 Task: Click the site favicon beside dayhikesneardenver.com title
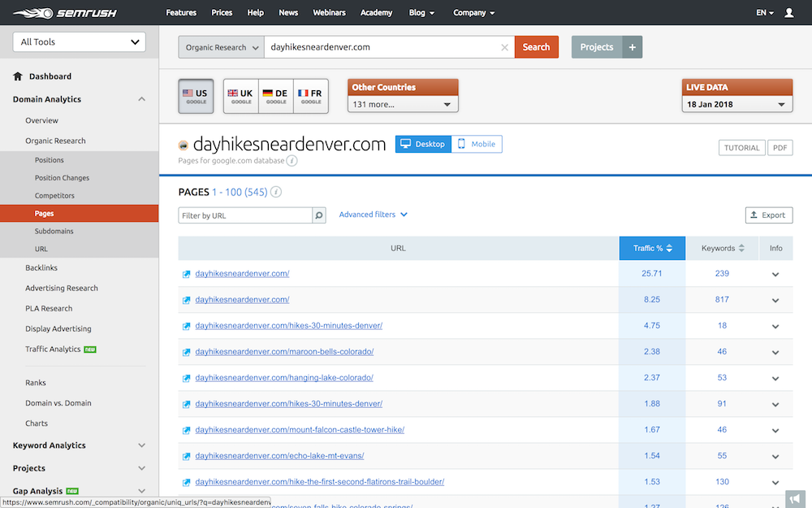[183, 145]
